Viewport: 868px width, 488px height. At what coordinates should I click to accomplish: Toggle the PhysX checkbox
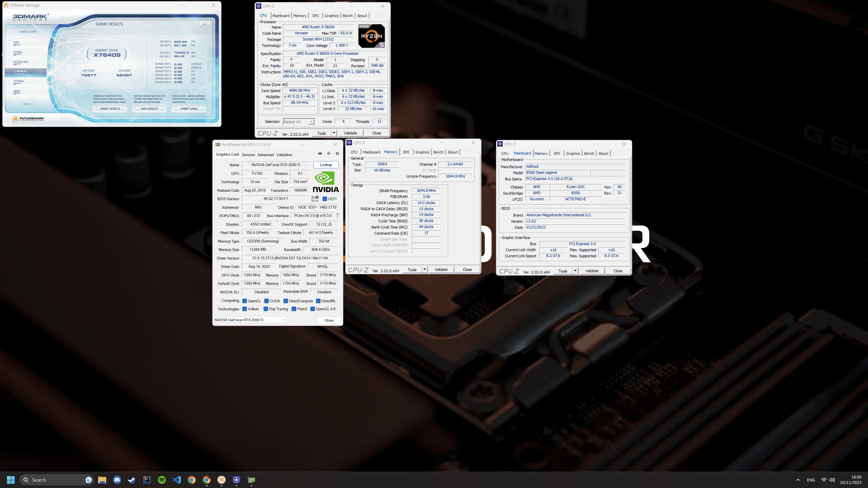coord(294,309)
